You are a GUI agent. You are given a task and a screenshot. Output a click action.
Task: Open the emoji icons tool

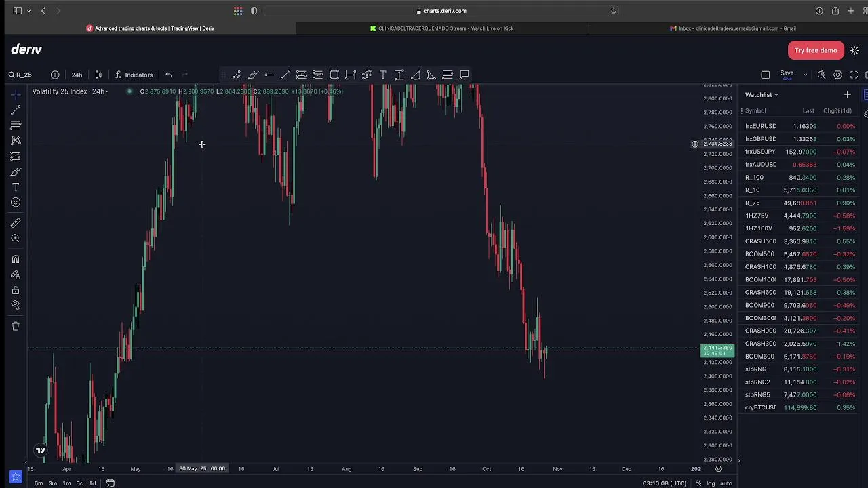tap(16, 203)
